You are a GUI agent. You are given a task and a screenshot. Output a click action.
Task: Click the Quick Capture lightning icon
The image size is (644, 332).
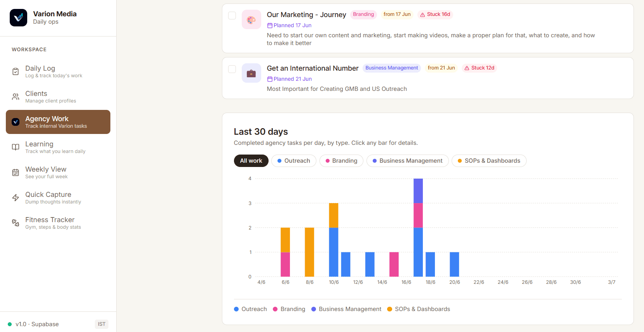[x=16, y=198]
